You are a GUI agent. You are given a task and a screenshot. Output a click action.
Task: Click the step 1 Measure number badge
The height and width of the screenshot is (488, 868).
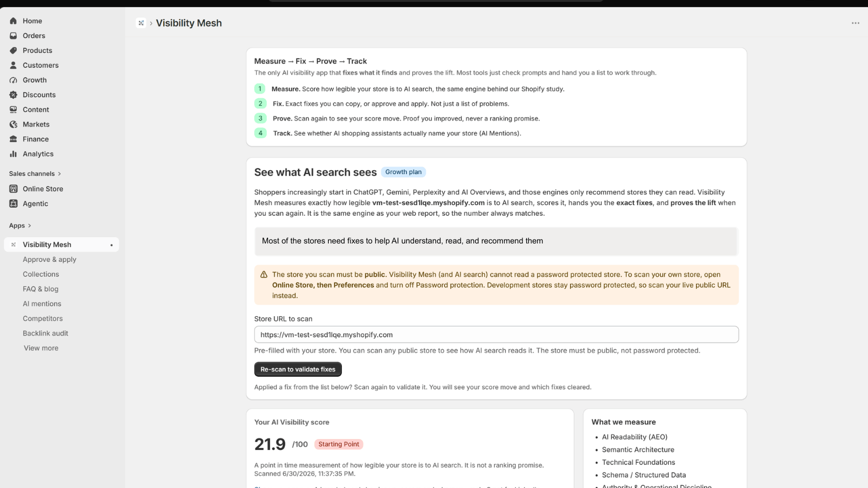(x=260, y=89)
